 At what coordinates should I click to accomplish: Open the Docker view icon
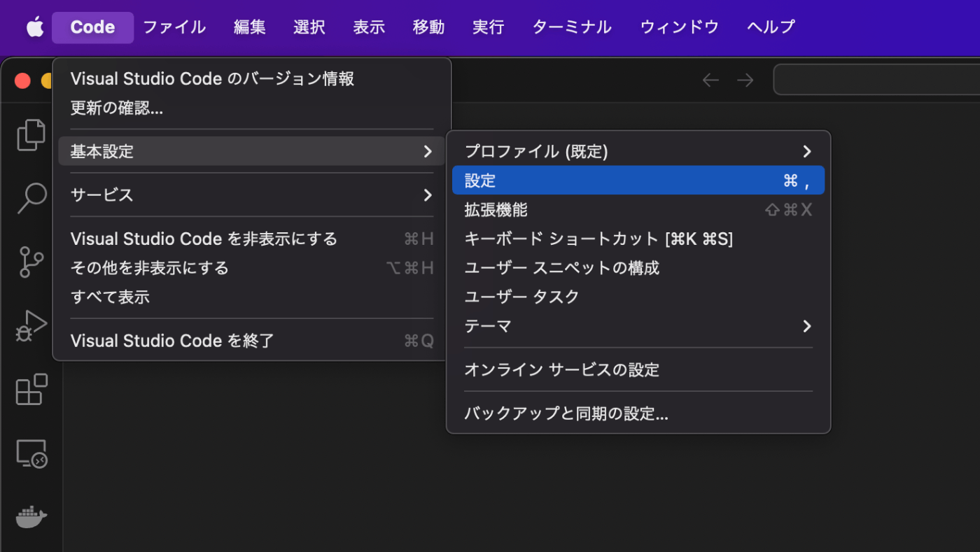click(31, 518)
